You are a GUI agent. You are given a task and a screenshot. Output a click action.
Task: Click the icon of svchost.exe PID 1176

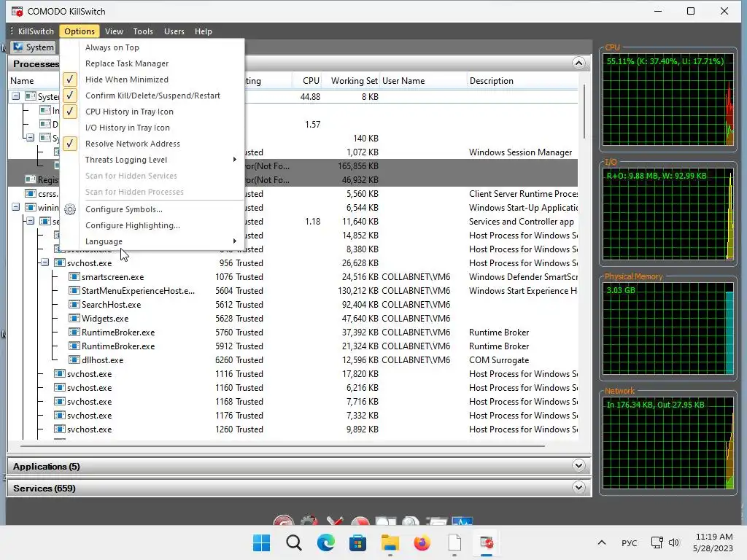coord(60,415)
